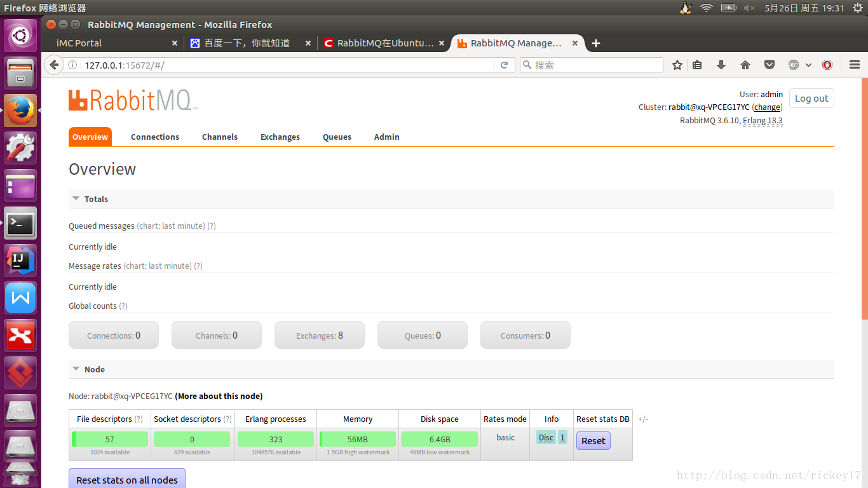Go to Firefox home page
Image resolution: width=868 pixels, height=488 pixels.
point(745,65)
